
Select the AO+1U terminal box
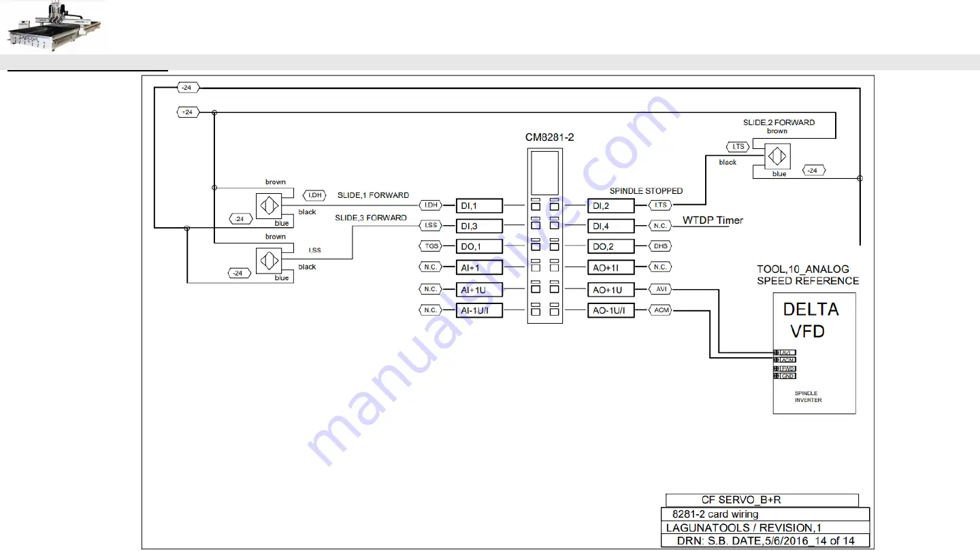[610, 290]
